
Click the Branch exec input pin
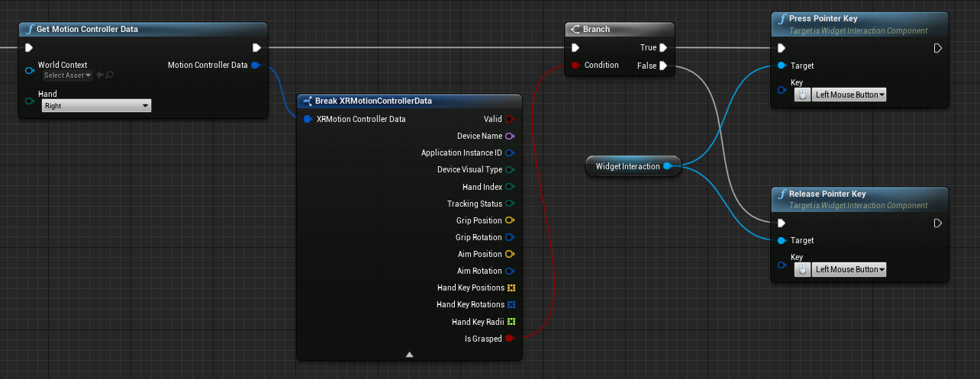tap(577, 48)
